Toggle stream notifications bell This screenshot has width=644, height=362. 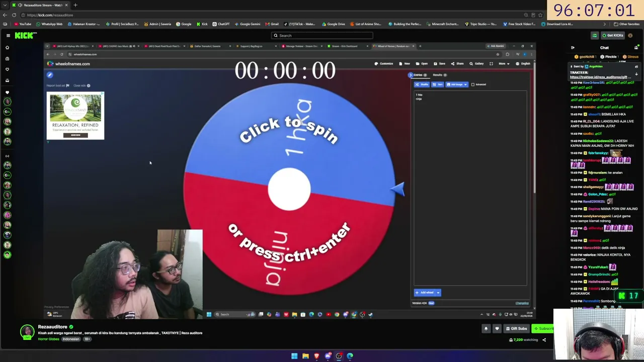(486, 328)
